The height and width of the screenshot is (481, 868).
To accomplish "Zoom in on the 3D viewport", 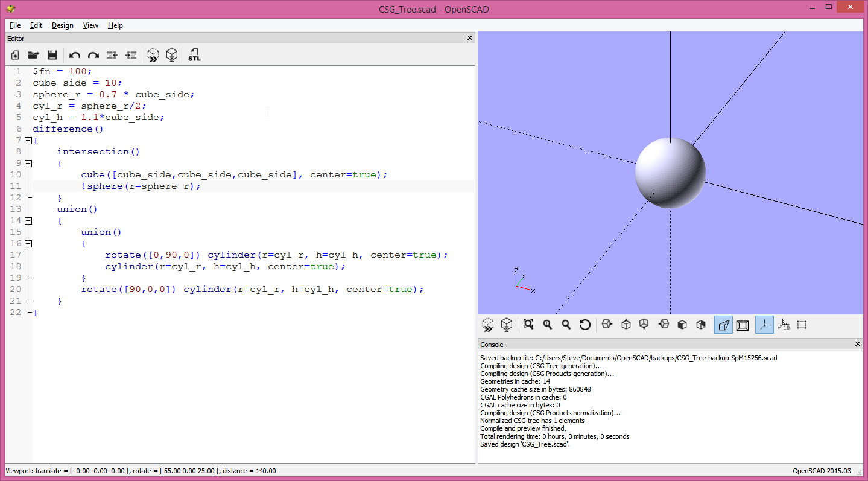I will coord(546,324).
